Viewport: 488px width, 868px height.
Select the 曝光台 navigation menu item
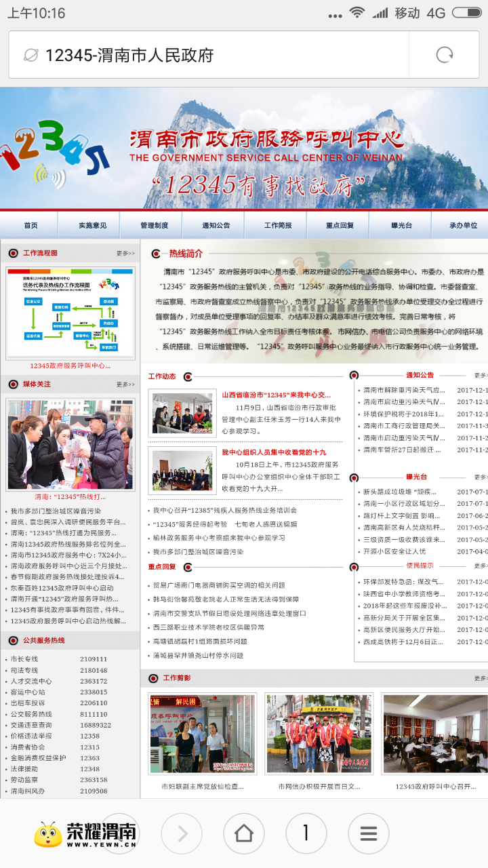tap(401, 226)
